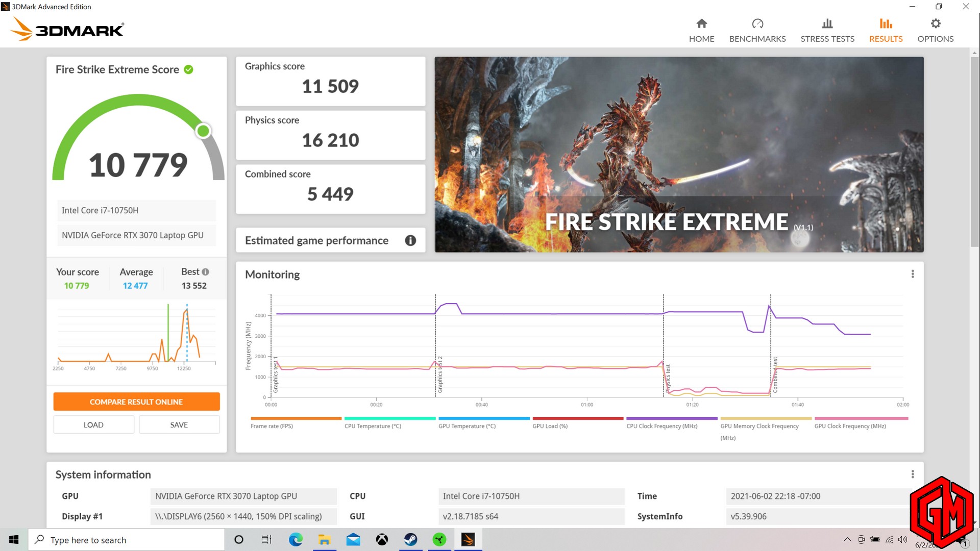Open Microsoft Edge from taskbar
This screenshot has height=551, width=980.
coord(296,540)
